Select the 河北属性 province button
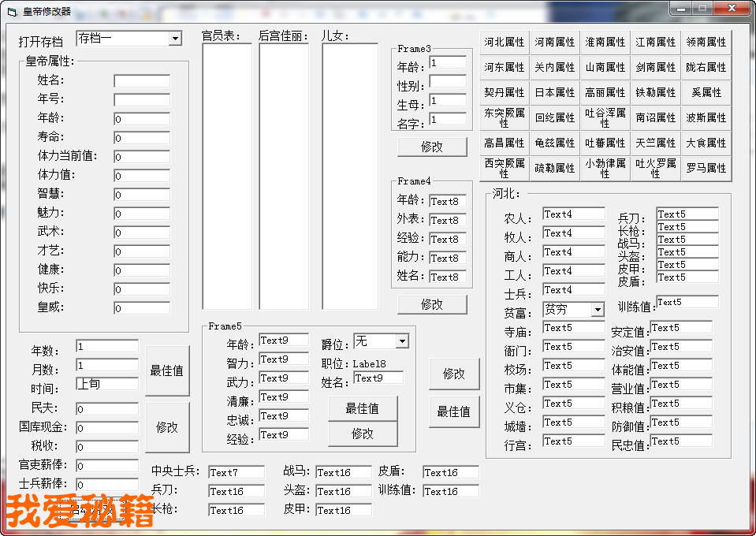This screenshot has width=756, height=536. coord(505,43)
